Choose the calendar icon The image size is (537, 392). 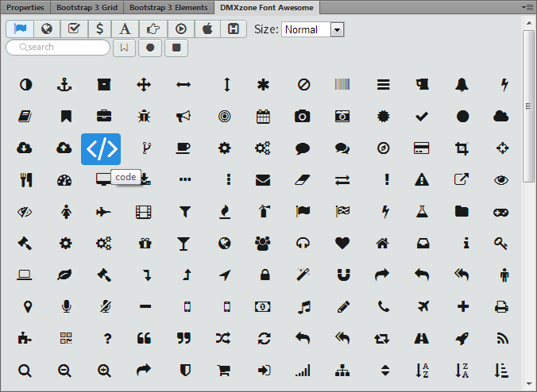click(x=263, y=117)
